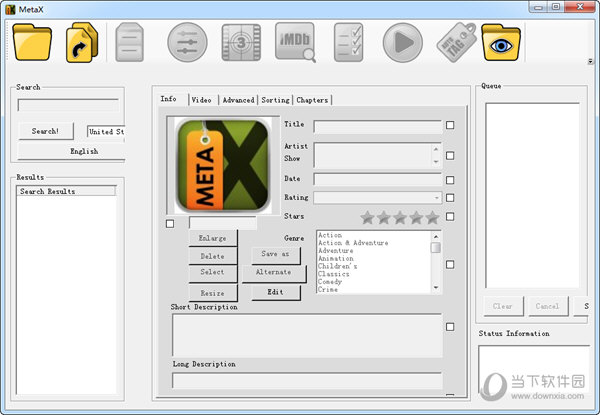Screen dimensions: 600x415
Task: Click the Clear queue button
Action: point(503,306)
